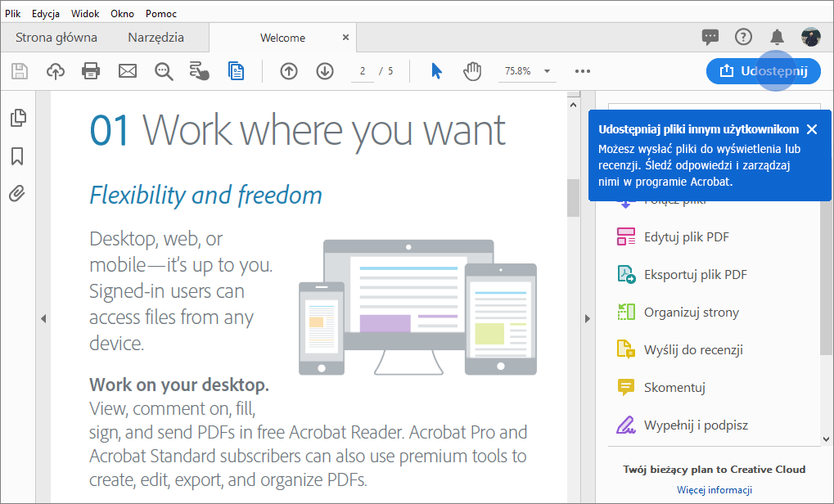This screenshot has height=504, width=834.
Task: Open the Find text magnifier icon
Action: (x=164, y=71)
